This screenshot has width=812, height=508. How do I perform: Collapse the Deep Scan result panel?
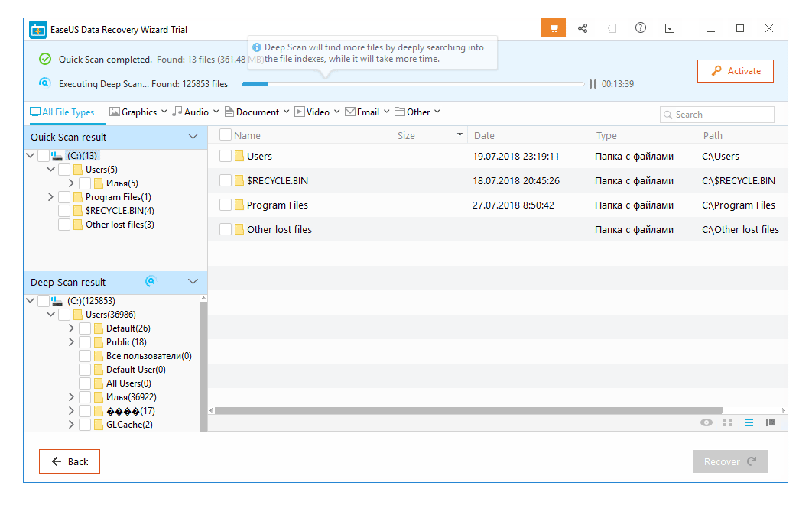pos(193,282)
